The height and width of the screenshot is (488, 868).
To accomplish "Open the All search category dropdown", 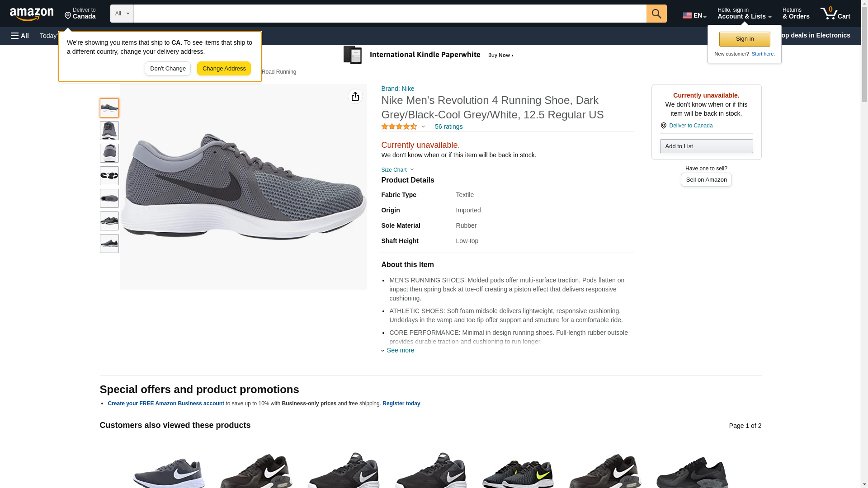I will click(x=122, y=14).
